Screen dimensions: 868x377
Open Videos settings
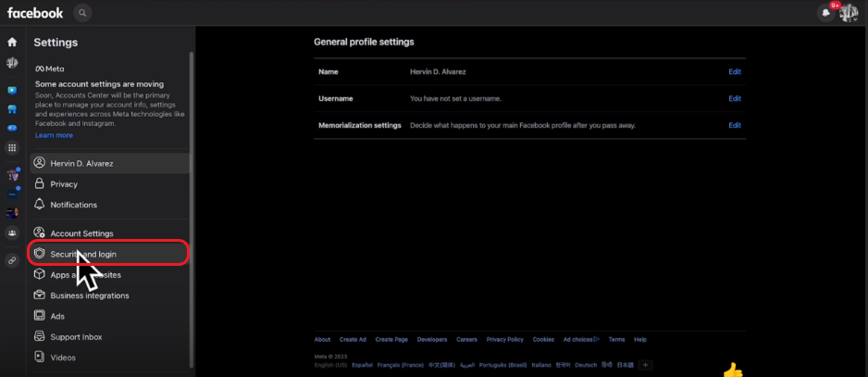(x=109, y=358)
